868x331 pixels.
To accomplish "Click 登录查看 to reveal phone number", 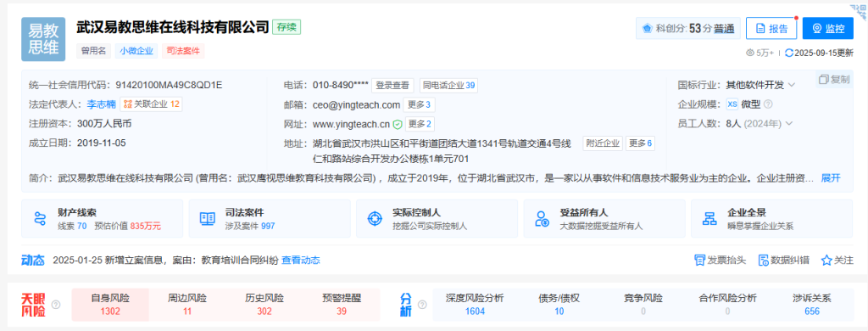I will pos(392,86).
